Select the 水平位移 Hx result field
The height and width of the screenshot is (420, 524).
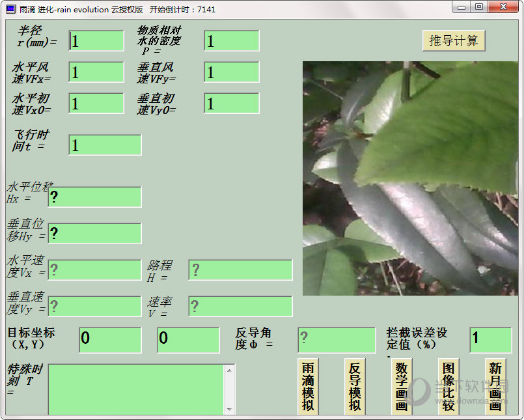point(95,197)
